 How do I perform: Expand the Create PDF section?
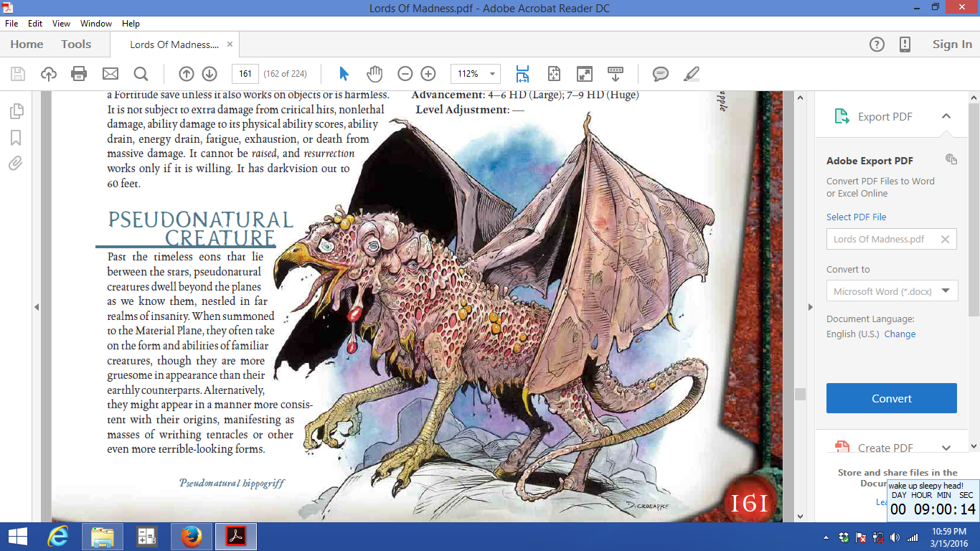[946, 448]
